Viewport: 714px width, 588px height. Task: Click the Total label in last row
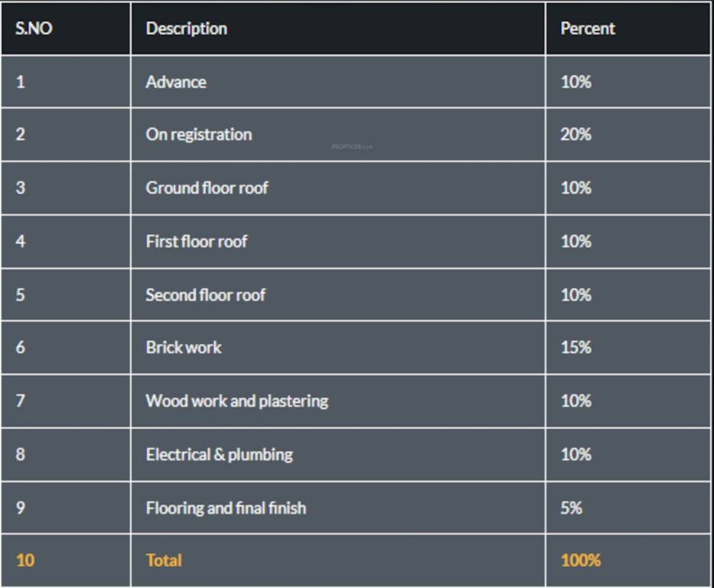point(164,560)
